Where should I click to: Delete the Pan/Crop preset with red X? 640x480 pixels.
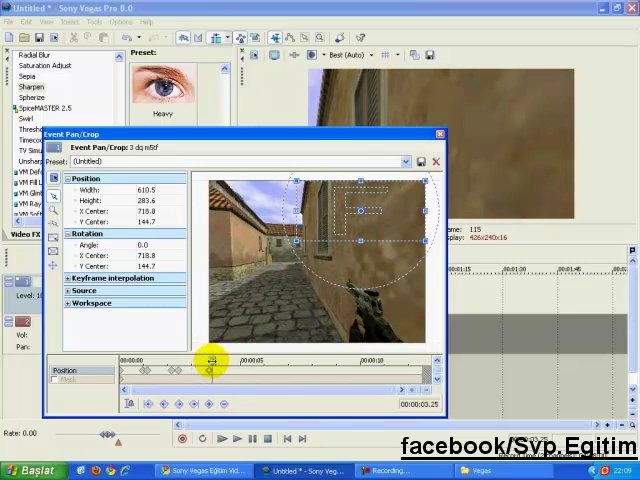[x=436, y=162]
